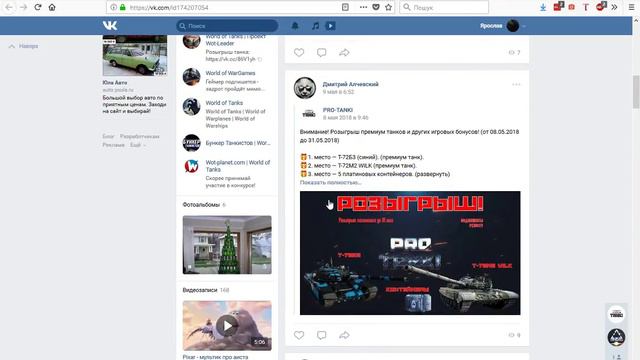Open the PRO-TANKI chat bubble at bottom right
640x360 pixels.
tap(616, 314)
